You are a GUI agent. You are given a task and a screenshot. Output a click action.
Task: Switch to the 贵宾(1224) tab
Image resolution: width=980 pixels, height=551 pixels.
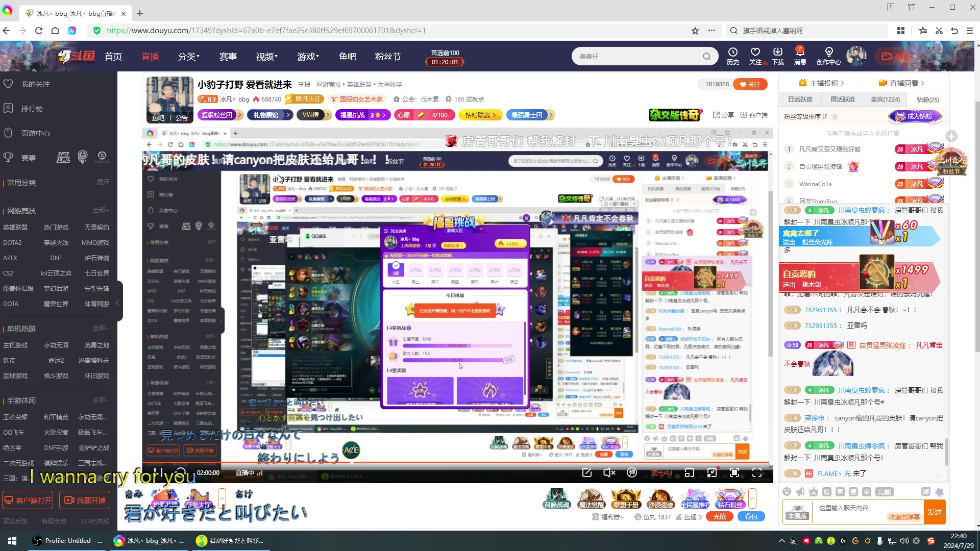pos(885,99)
